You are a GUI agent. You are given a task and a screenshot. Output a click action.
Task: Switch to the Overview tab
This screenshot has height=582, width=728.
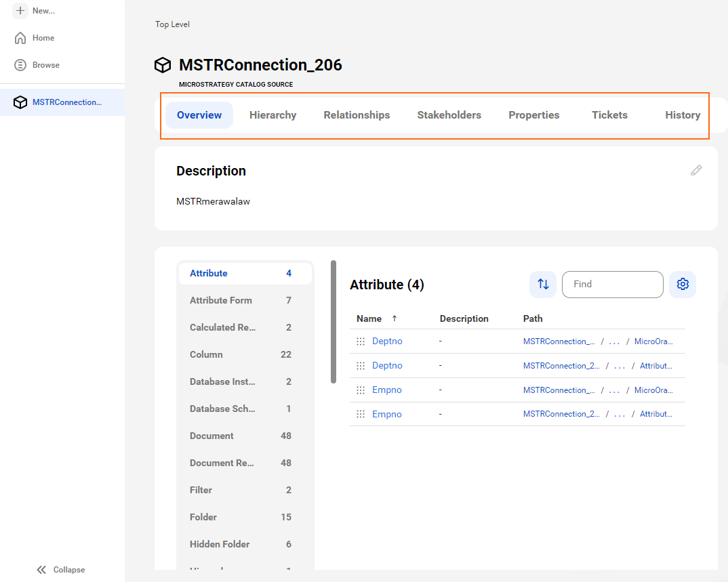coord(199,115)
